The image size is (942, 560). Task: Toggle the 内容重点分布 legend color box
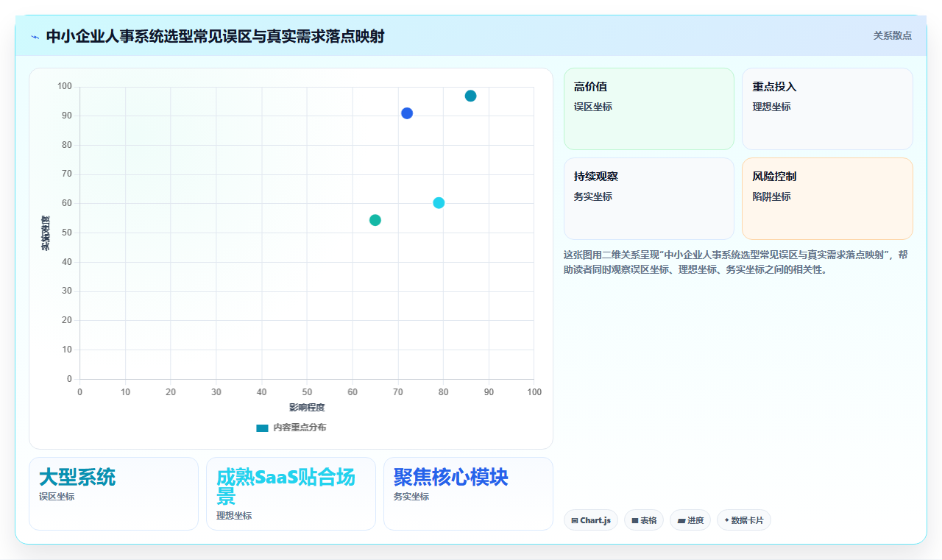tap(262, 428)
